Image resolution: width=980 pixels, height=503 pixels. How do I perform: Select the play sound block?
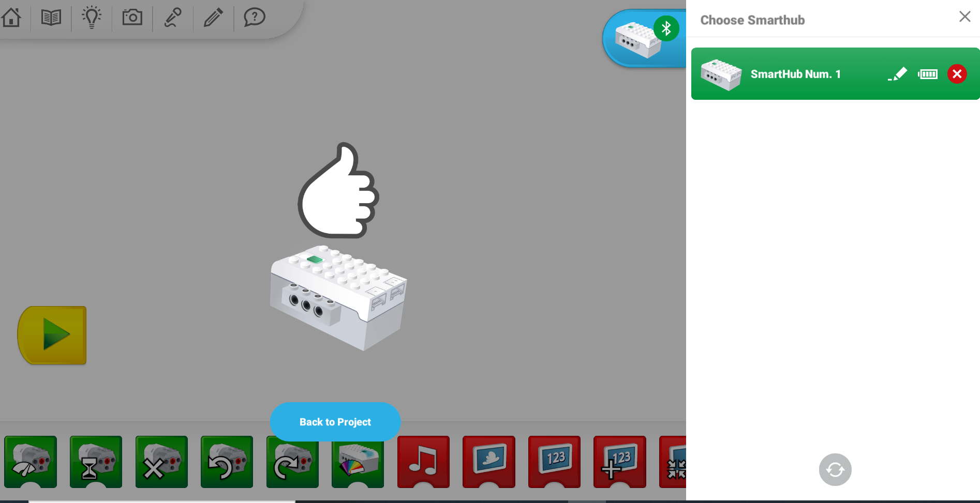pos(423,462)
